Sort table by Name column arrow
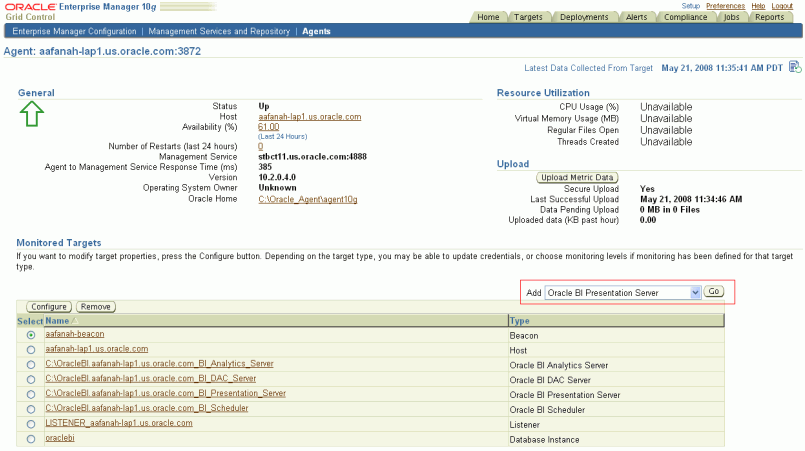Screen dimensions: 805x451 74,321
